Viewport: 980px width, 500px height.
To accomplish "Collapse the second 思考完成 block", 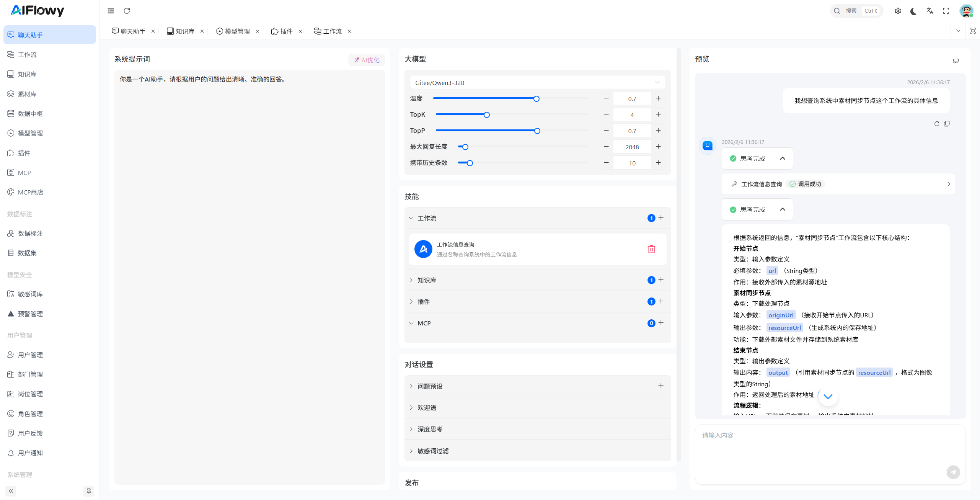I will (x=783, y=209).
